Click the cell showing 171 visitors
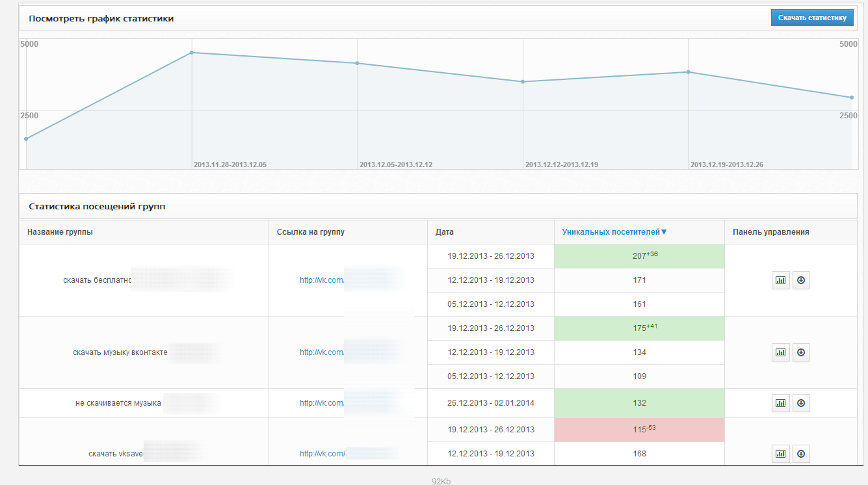Viewport: 868px width, 485px height. (x=639, y=280)
